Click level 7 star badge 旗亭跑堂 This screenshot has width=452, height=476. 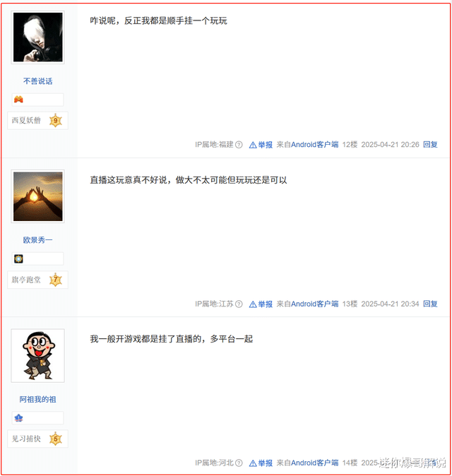56,280
